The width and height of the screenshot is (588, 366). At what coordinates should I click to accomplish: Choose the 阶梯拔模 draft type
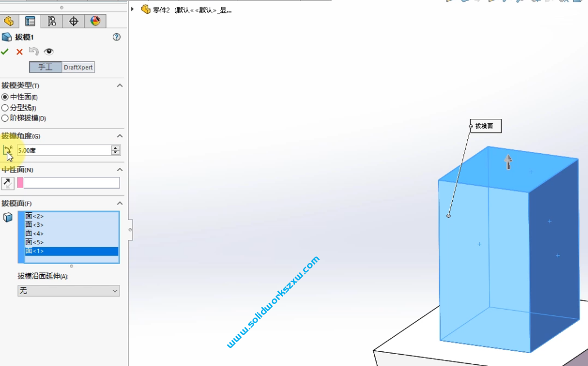pos(6,118)
